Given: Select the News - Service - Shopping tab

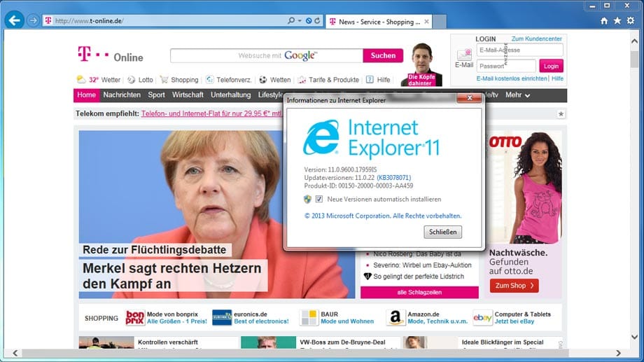Looking at the screenshot, I should point(379,22).
